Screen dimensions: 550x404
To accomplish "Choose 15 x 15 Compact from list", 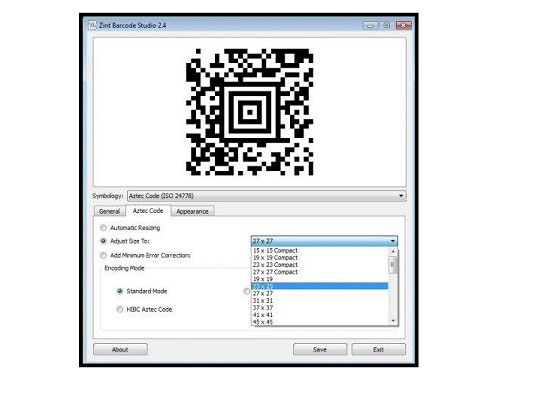I will click(x=320, y=250).
